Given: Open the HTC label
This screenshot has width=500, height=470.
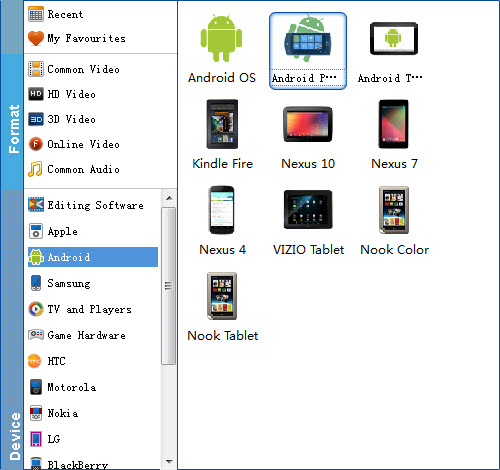Looking at the screenshot, I should pos(56,361).
